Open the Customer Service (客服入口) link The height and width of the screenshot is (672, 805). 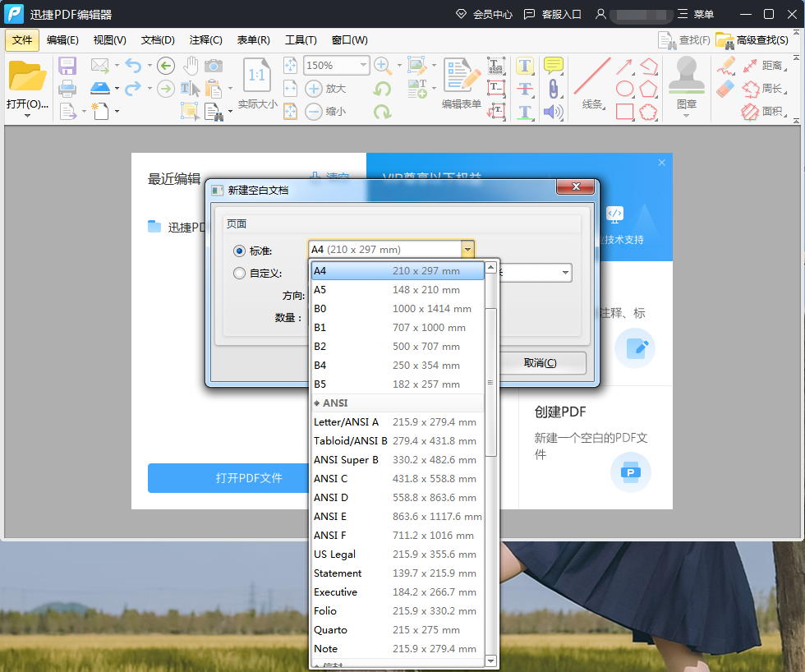(x=552, y=14)
